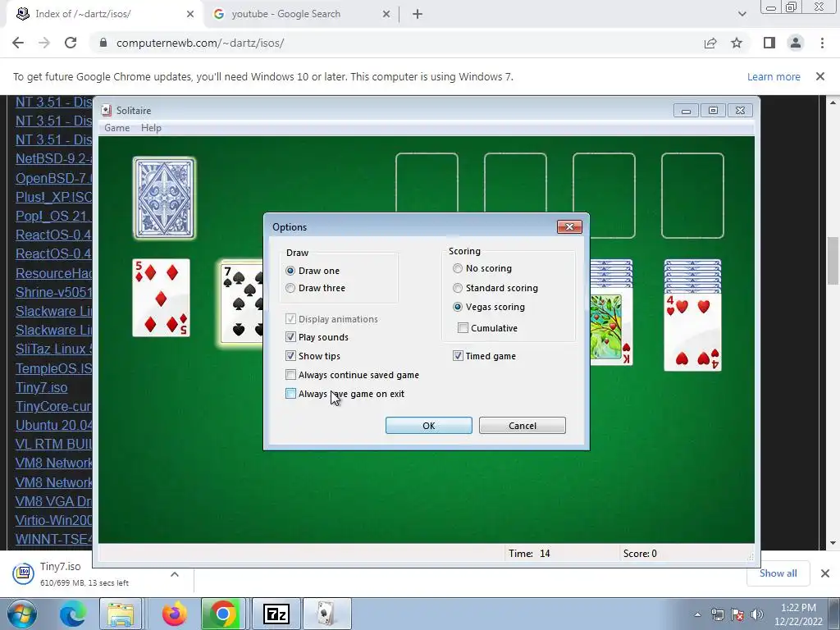The image size is (840, 630).
Task: Open File Explorer from taskbar
Action: [121, 614]
